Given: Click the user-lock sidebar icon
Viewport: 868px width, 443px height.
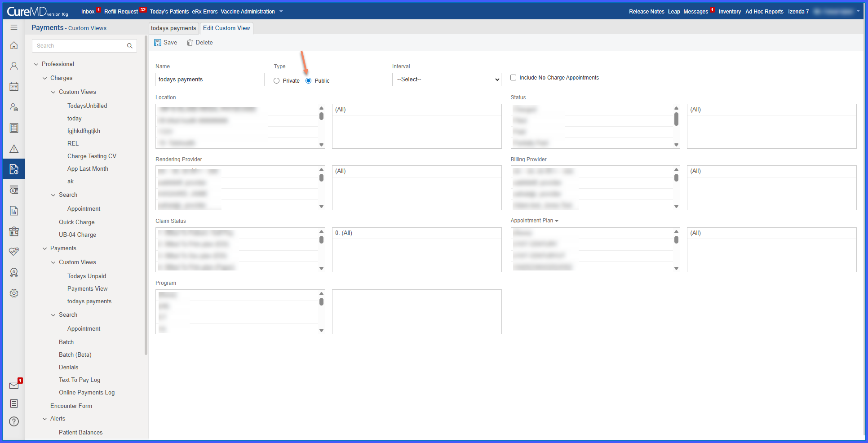Looking at the screenshot, I should click(x=14, y=107).
